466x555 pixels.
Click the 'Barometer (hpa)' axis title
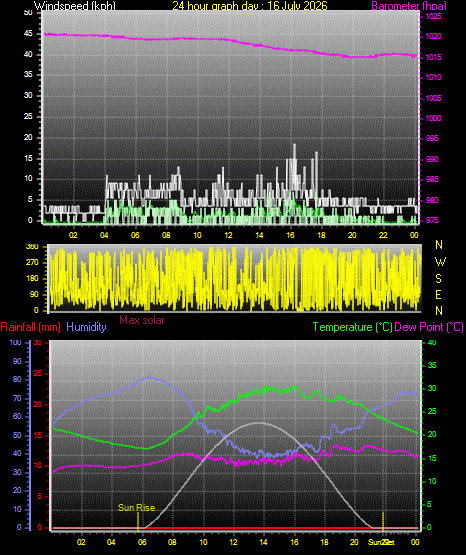(409, 5)
